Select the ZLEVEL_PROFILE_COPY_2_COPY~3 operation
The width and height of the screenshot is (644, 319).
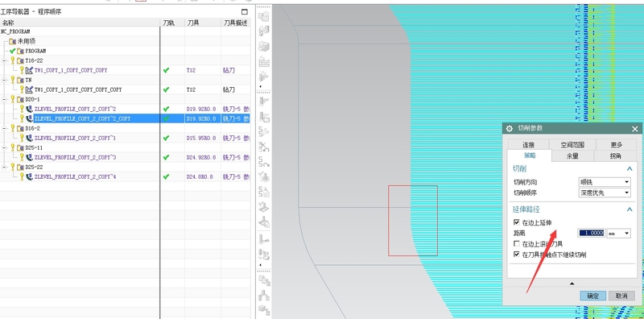pyautogui.click(x=75, y=157)
